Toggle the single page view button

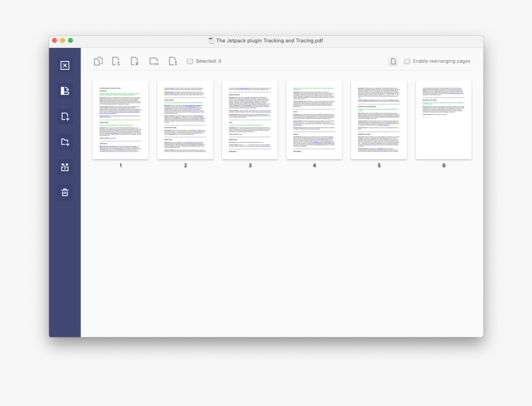393,61
